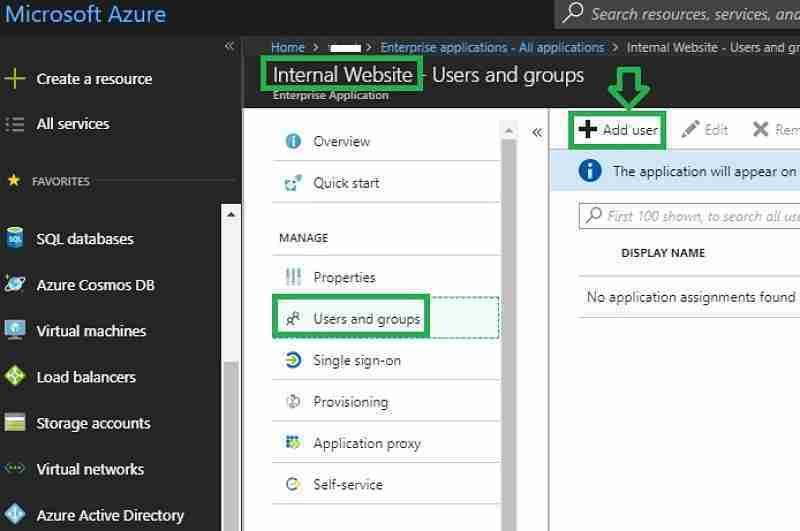Click the SQL databases icon

click(15, 238)
